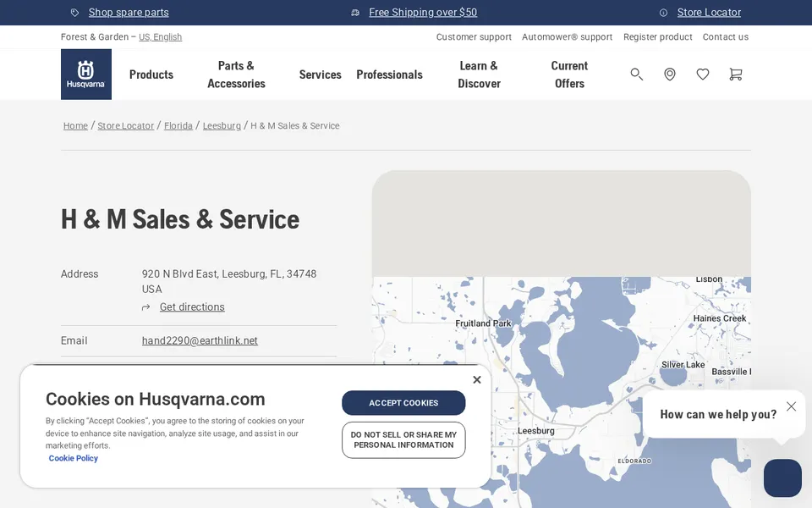Click the info icon beside Store Locator
This screenshot has width=812, height=508.
coord(663,13)
